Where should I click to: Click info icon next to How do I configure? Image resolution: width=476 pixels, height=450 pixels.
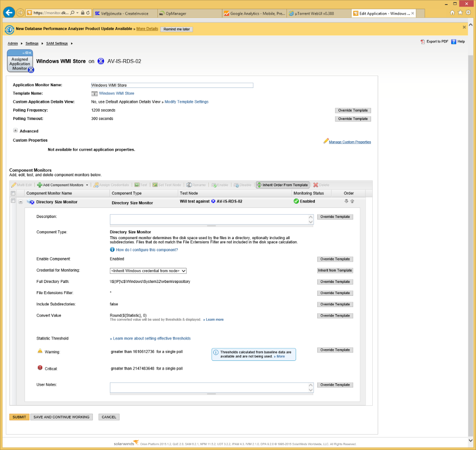[x=112, y=250]
